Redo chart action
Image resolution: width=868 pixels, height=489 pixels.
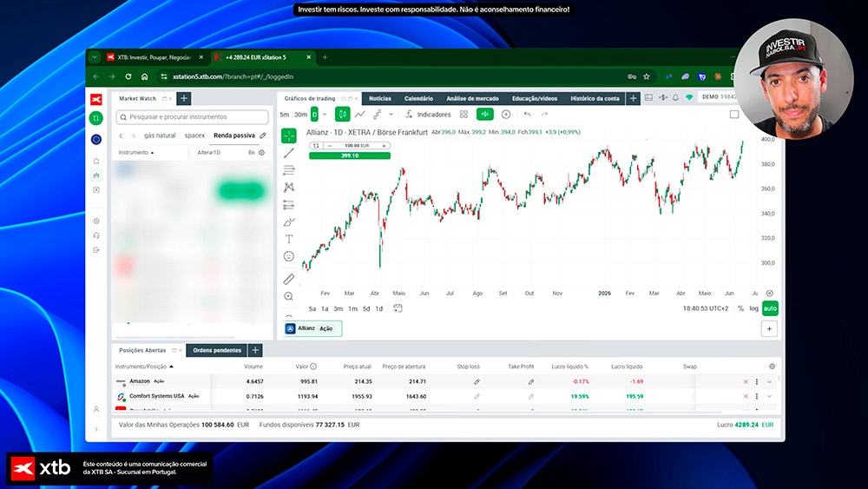545,114
